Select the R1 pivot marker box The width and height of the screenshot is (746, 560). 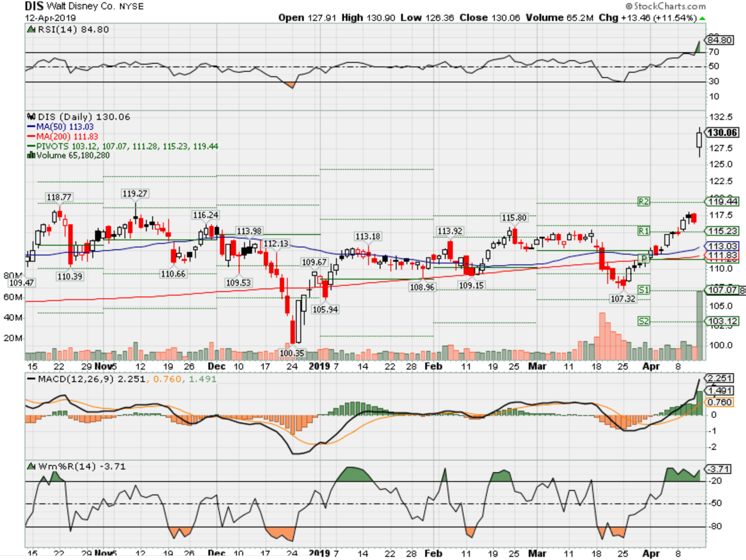coord(643,231)
